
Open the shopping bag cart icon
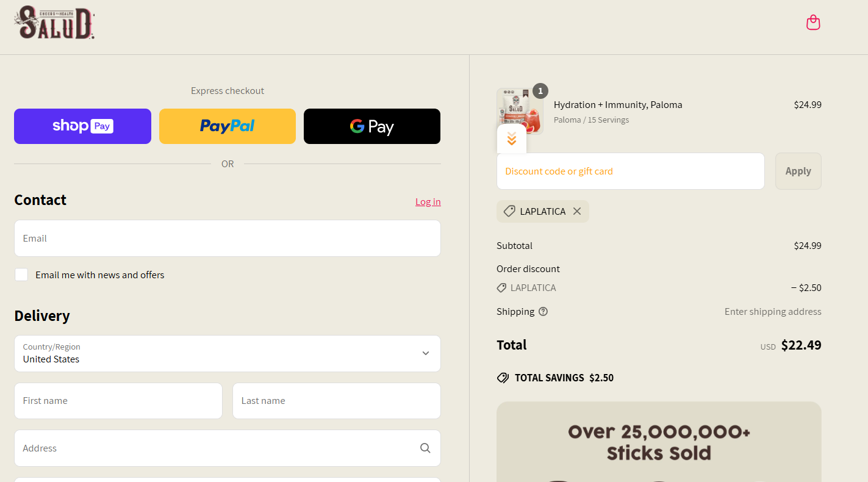[813, 23]
